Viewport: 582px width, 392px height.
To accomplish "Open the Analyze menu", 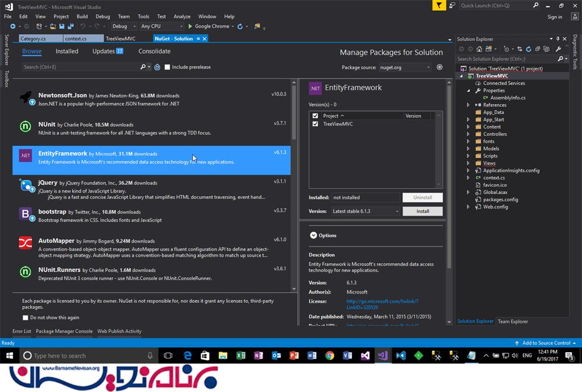I will [182, 16].
